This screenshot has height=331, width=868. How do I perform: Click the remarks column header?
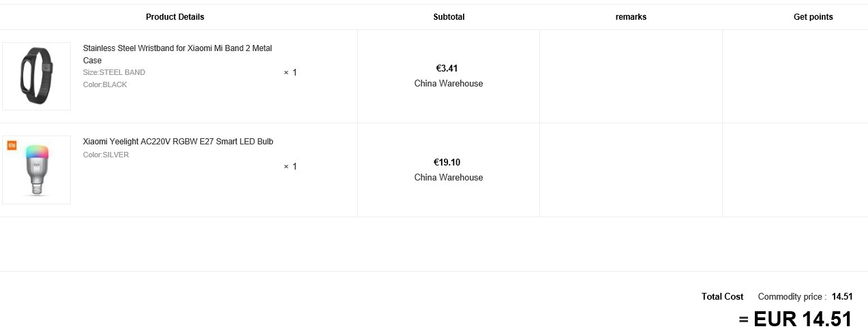[x=631, y=17]
